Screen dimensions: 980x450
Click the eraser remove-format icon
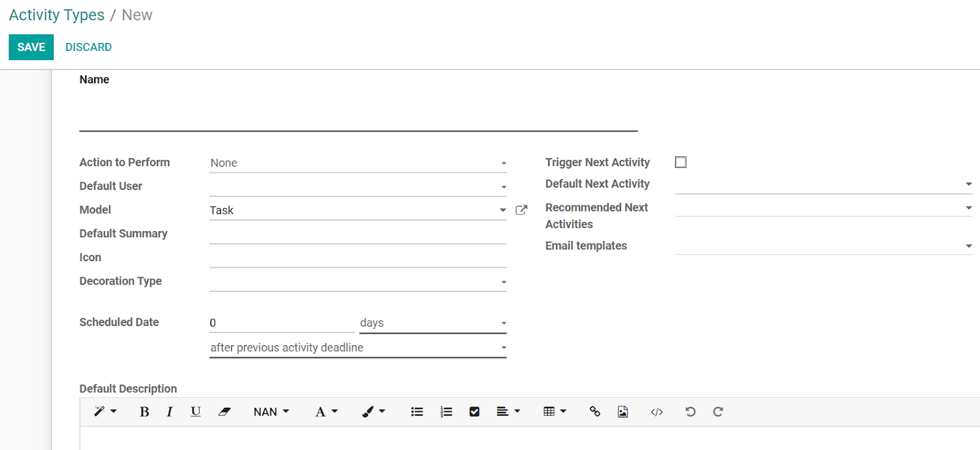coord(224,412)
